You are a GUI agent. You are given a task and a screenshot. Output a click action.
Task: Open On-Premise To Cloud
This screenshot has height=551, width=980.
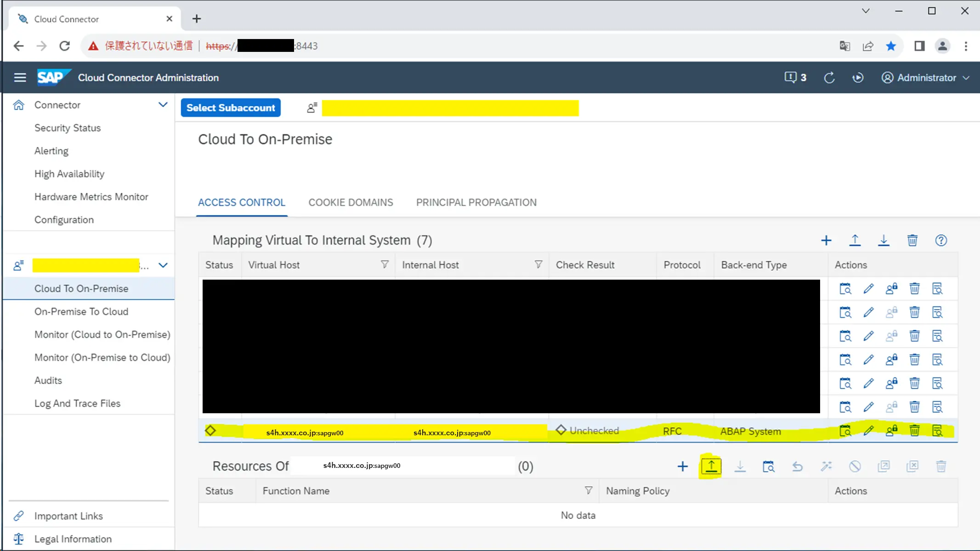coord(81,312)
